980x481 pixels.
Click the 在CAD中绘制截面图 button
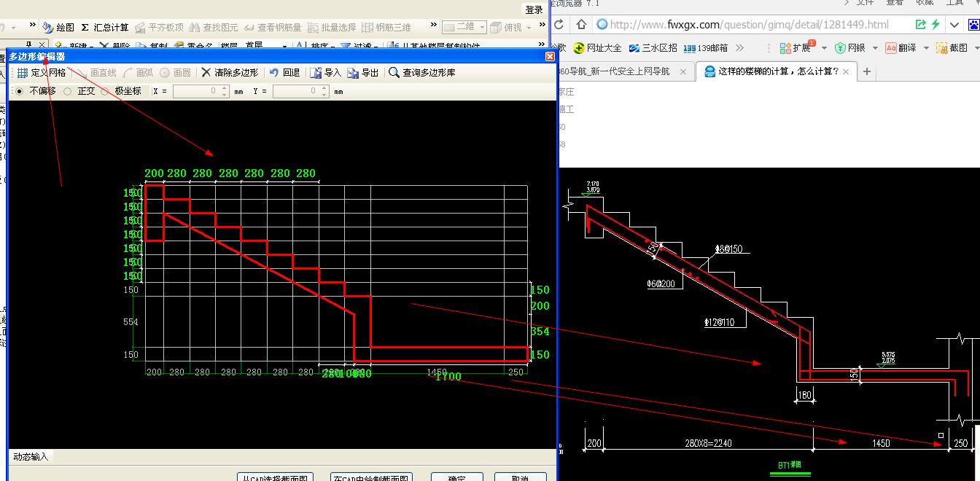pyautogui.click(x=371, y=479)
